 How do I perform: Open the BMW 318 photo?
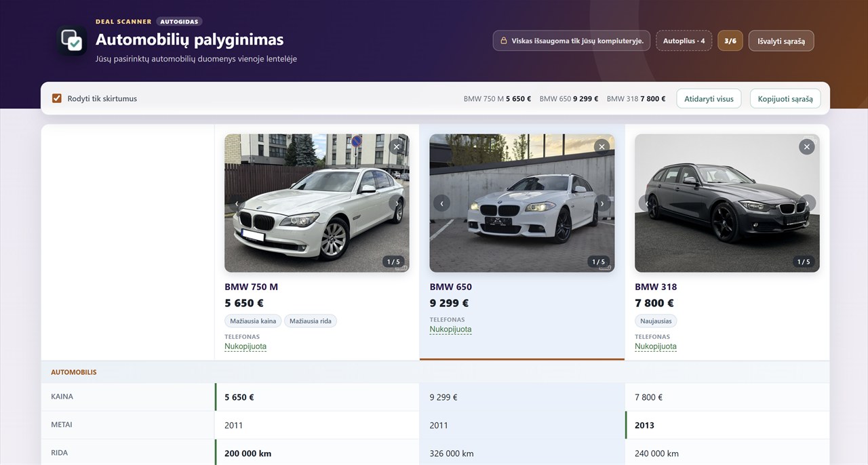[727, 203]
